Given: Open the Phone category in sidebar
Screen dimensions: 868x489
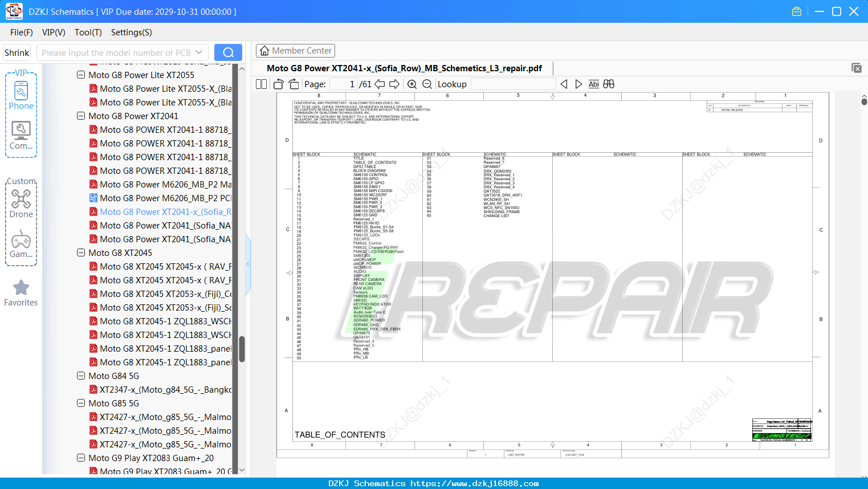Looking at the screenshot, I should click(21, 95).
